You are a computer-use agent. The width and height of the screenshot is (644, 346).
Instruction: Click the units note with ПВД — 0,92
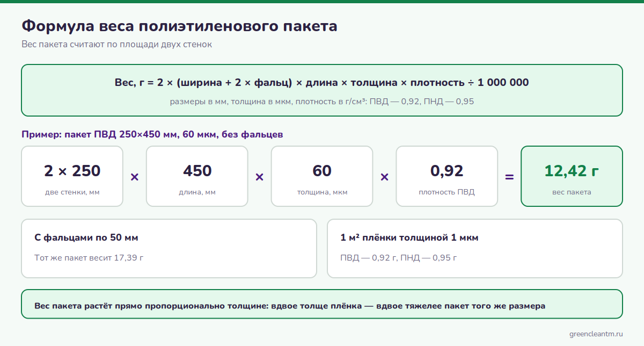point(322,101)
